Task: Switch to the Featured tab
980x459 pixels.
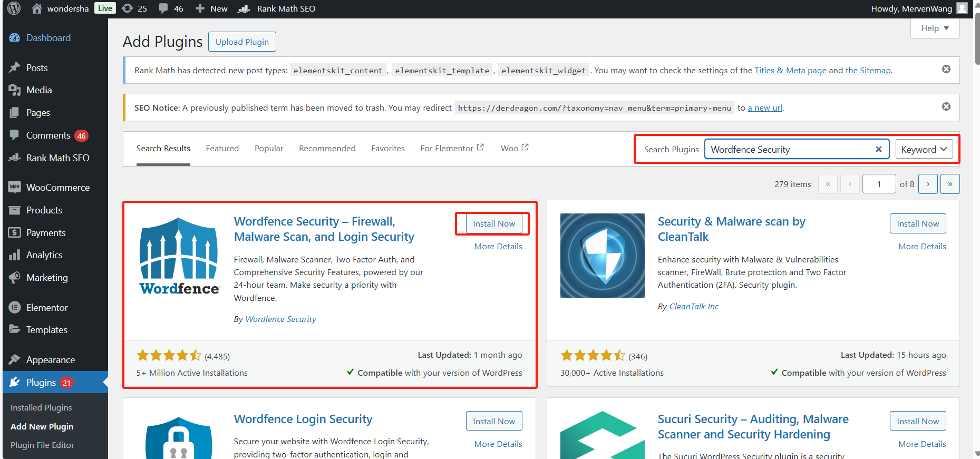Action: pyautogui.click(x=222, y=149)
